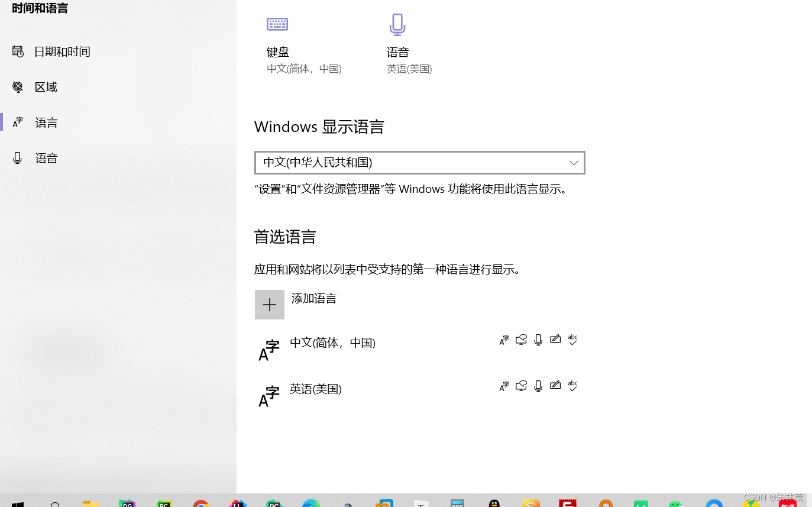Viewport: 812px width, 507px height.
Task: Open the 键盘 keyboard settings tile
Action: click(304, 44)
